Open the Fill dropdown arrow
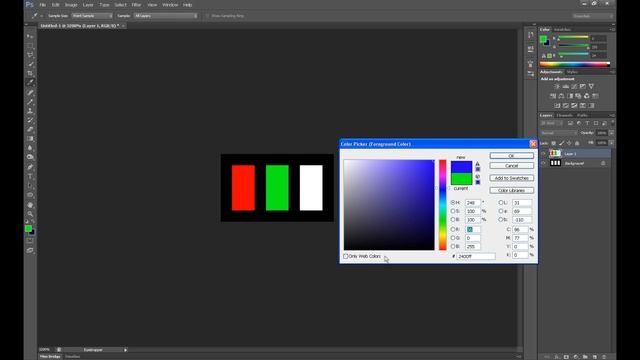The height and width of the screenshot is (360, 640). [611, 143]
